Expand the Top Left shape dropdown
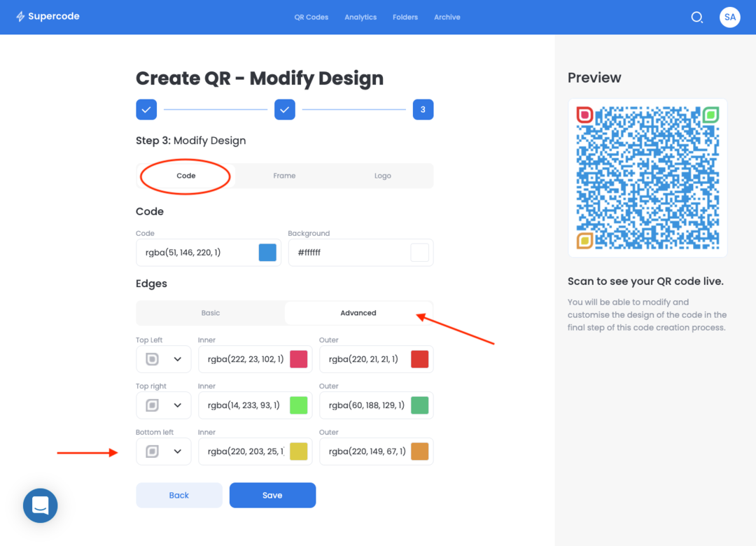This screenshot has height=546, width=756. [177, 359]
